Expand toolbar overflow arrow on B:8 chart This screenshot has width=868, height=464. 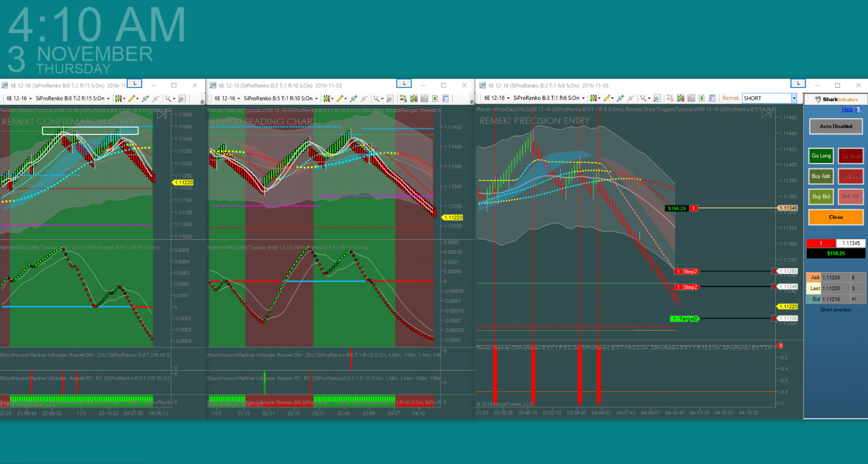coord(202,102)
